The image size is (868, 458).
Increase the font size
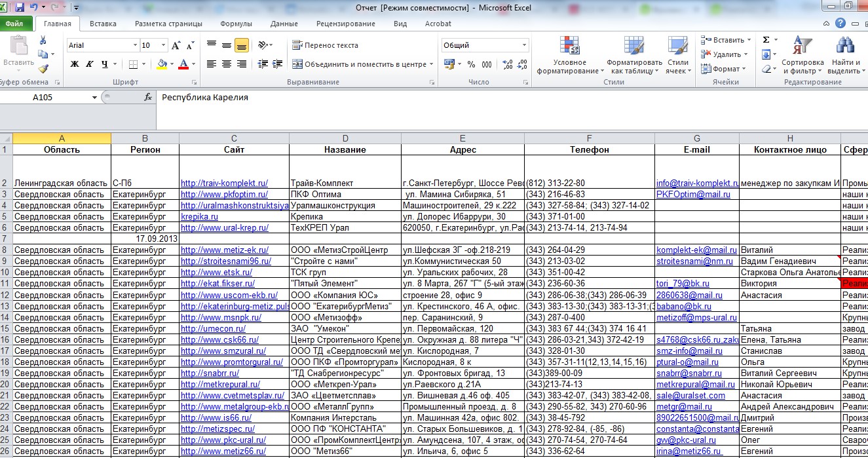coord(176,45)
